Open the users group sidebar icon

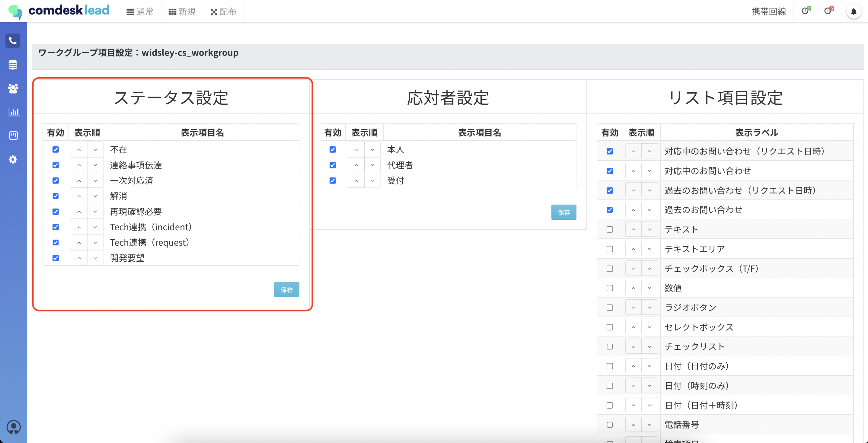[x=13, y=88]
